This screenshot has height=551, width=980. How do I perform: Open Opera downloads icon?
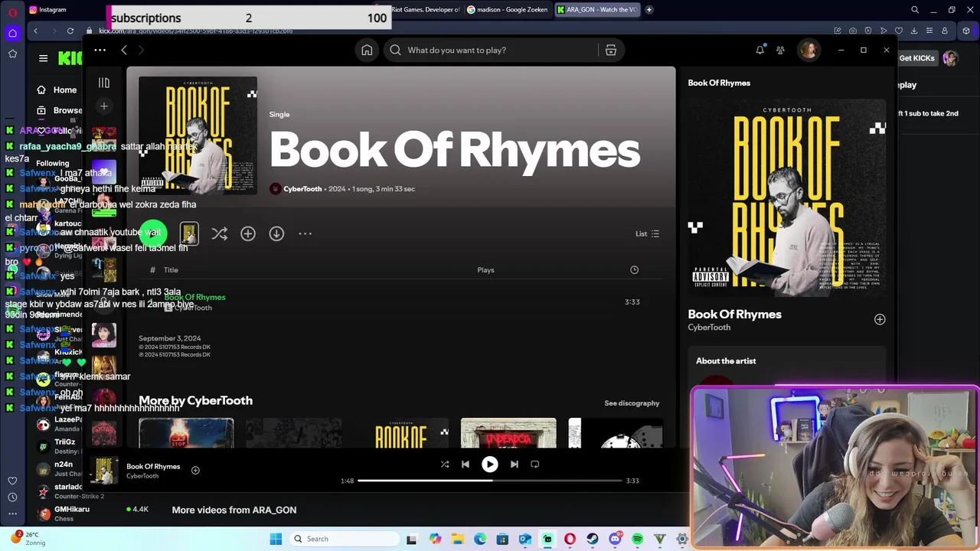(x=914, y=31)
